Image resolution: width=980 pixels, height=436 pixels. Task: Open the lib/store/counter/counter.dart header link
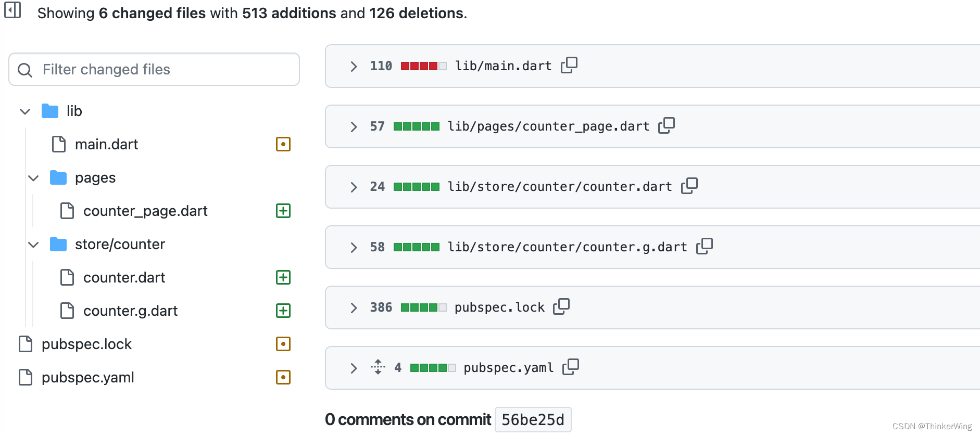[560, 187]
